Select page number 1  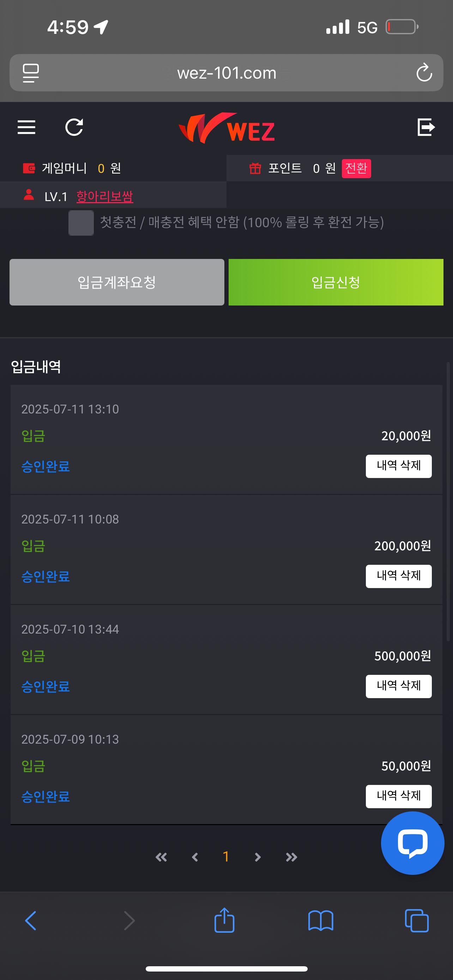click(x=226, y=857)
